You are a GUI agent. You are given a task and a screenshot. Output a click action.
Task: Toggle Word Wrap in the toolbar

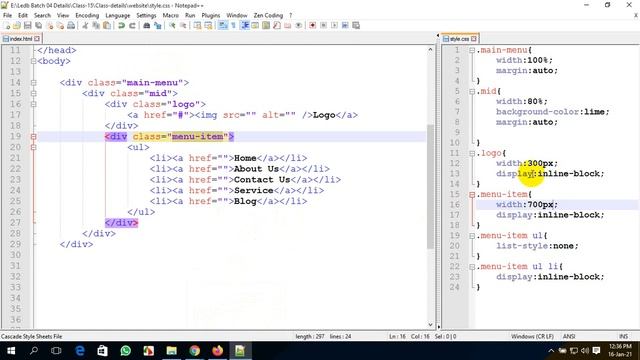click(222, 25)
